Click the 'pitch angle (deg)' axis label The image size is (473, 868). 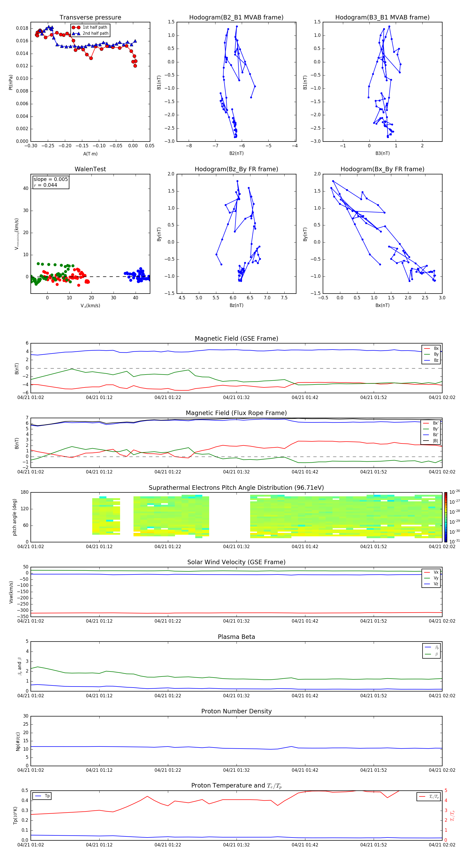[x=14, y=517]
